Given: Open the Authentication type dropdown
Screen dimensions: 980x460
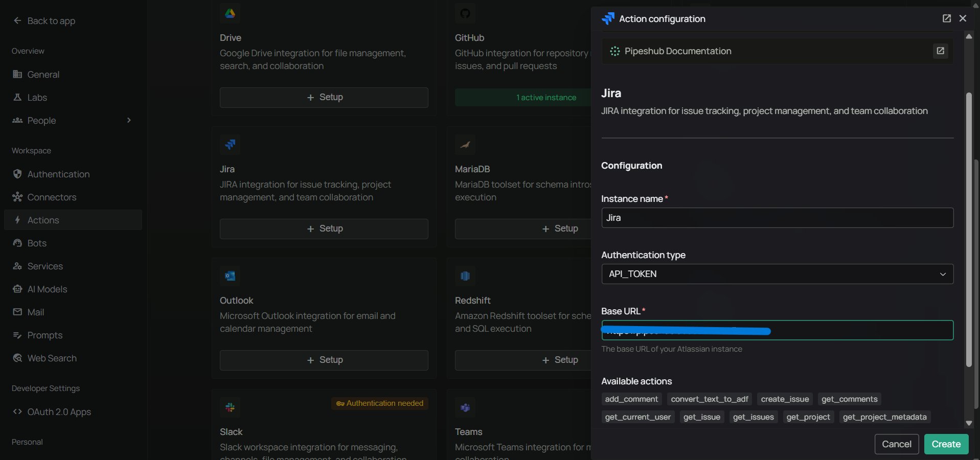Looking at the screenshot, I should pyautogui.click(x=778, y=274).
